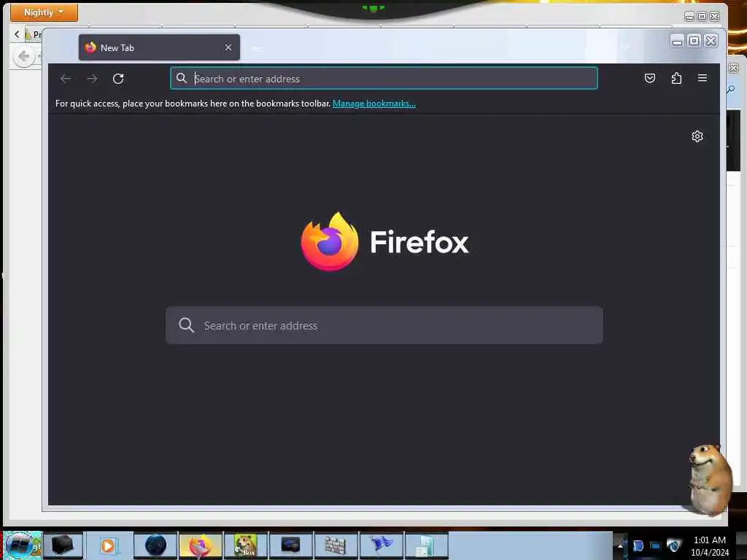The height and width of the screenshot is (560, 747).
Task: Go back using the Firefox back arrow
Action: 66,79
